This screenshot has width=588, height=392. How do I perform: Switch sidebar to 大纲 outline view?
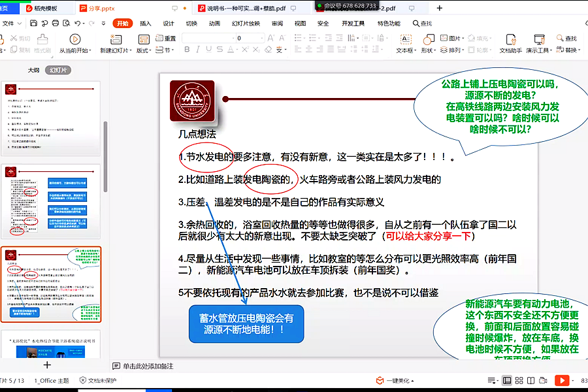pos(33,70)
